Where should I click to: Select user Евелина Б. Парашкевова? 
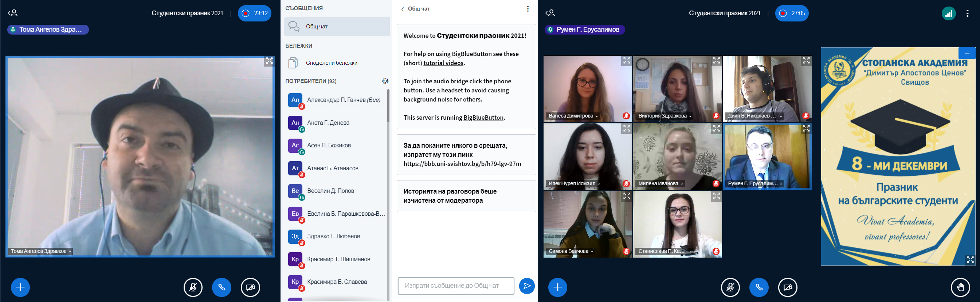(x=337, y=214)
